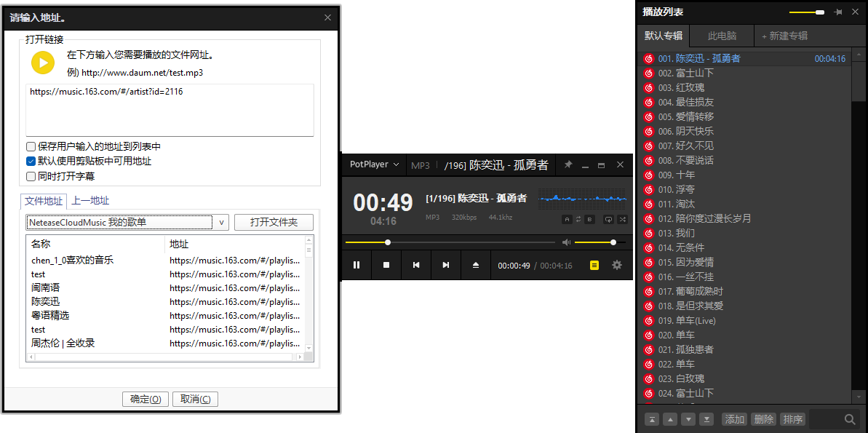
Task: Switch to 上一地址 tab
Action: pyautogui.click(x=90, y=200)
